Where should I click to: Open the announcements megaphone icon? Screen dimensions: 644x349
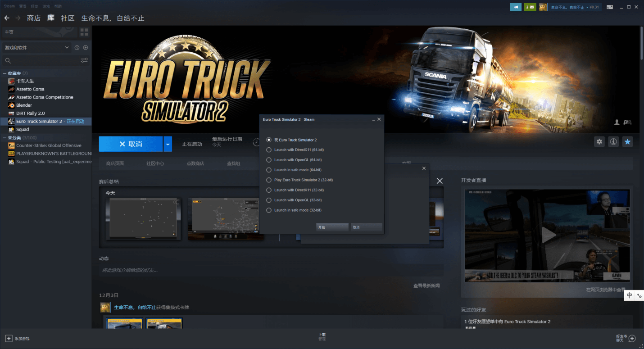pos(516,7)
